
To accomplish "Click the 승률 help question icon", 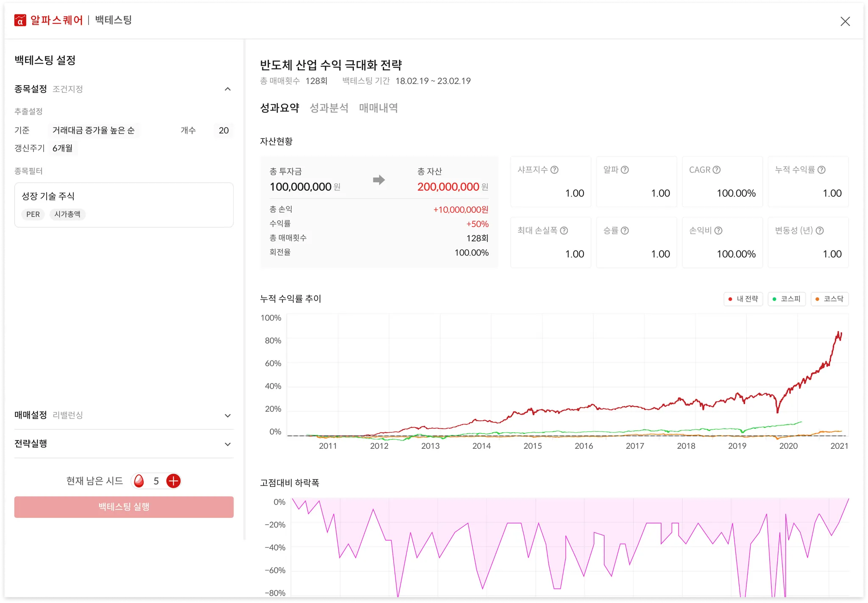I will tap(625, 231).
